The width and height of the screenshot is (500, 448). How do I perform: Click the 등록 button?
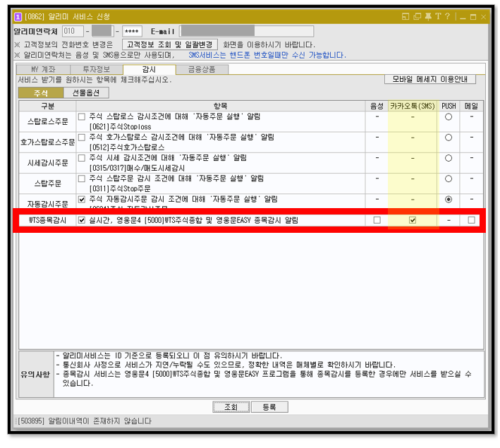(x=269, y=407)
